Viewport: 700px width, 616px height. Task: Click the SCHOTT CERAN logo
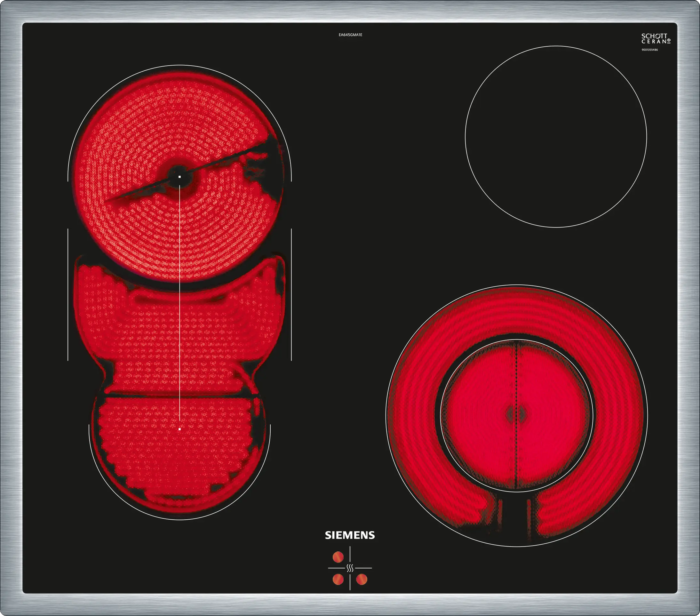coord(656,38)
